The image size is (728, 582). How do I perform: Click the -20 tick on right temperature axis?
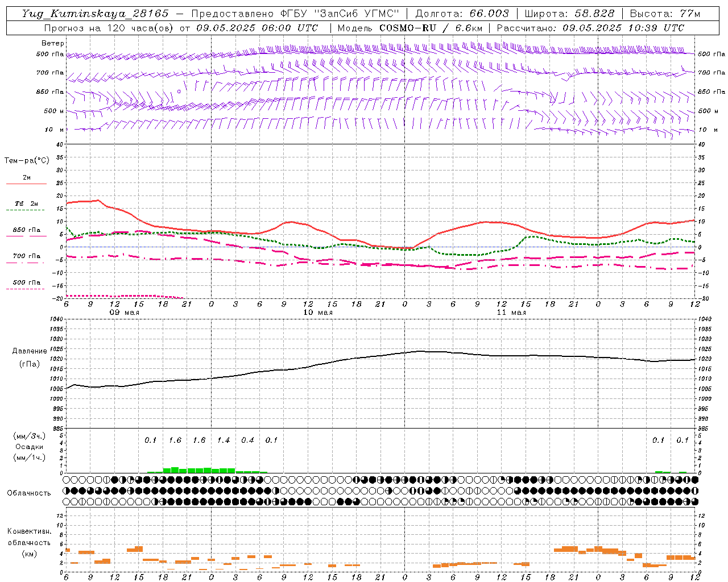(704, 298)
